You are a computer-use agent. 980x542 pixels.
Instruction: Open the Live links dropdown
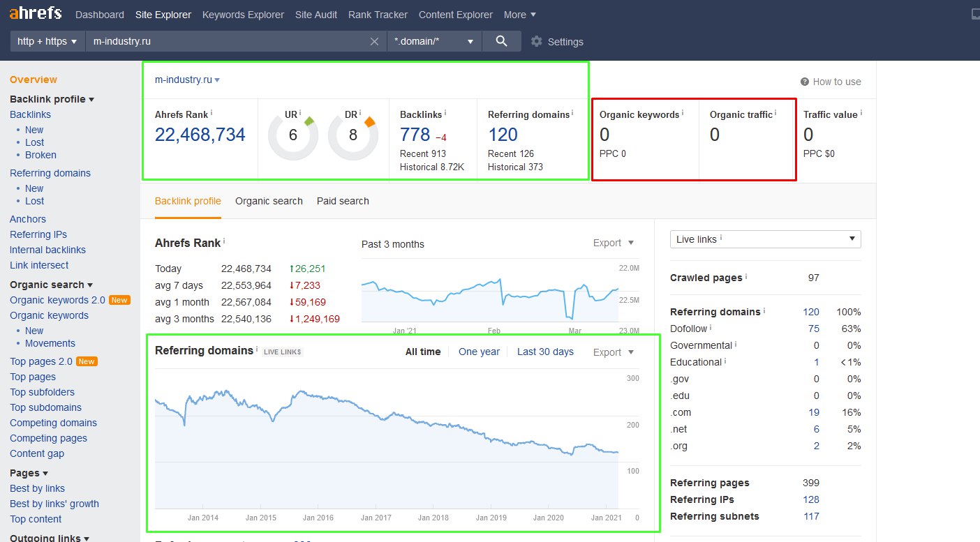click(x=766, y=239)
